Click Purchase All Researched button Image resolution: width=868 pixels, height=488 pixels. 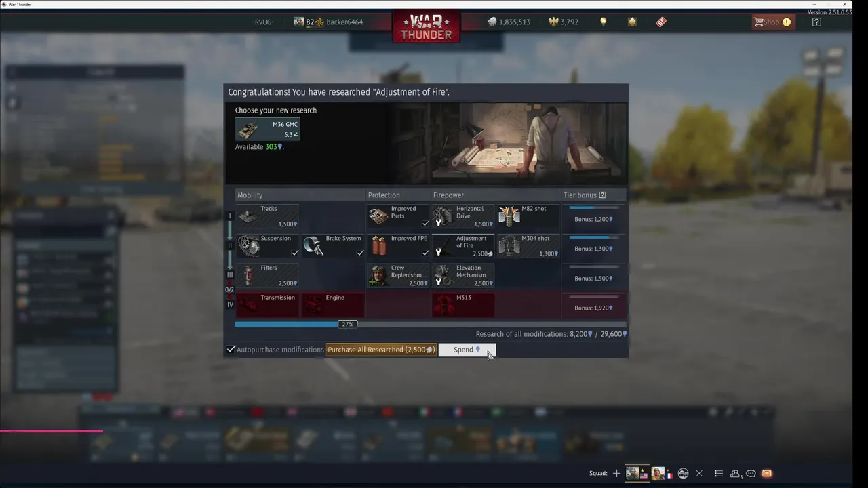381,350
